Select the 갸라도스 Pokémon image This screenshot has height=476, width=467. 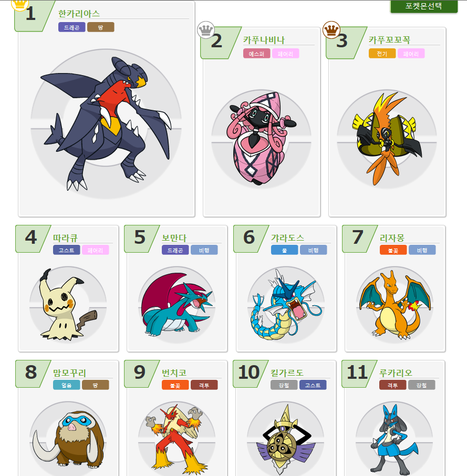point(286,305)
